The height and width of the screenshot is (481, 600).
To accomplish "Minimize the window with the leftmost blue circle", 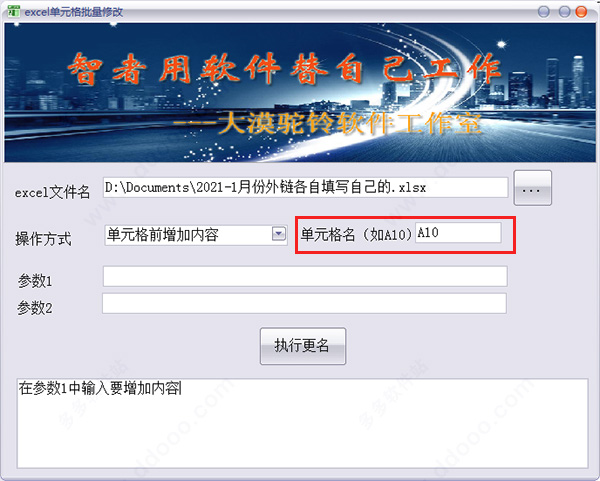I will (544, 11).
